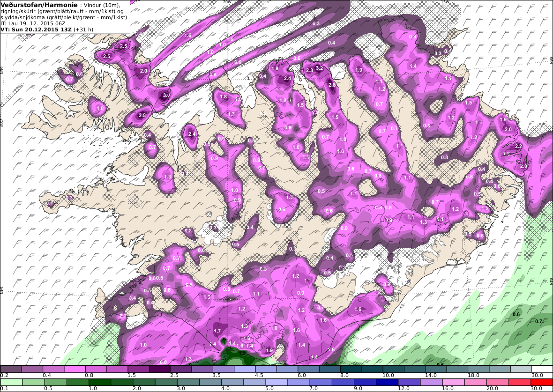Click the '(+31 h)' forecast offset text

tap(83, 29)
